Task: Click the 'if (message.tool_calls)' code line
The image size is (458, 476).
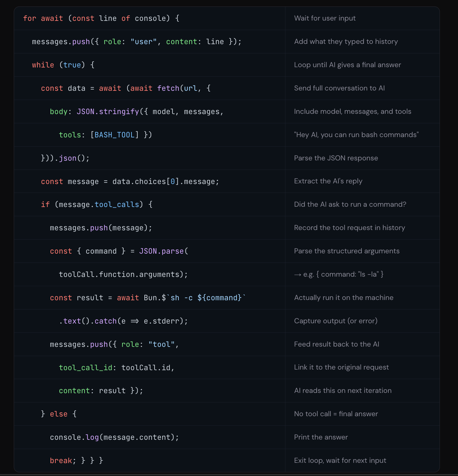Action: pos(97,205)
